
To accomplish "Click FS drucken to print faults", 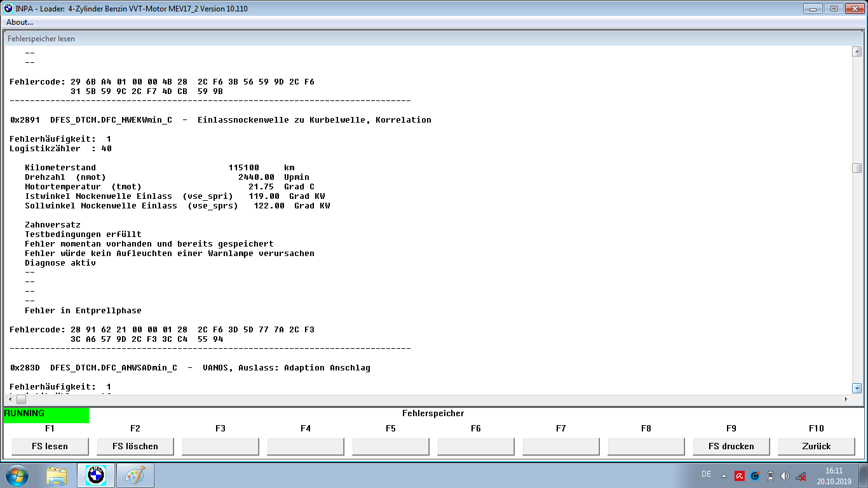I will point(731,446).
